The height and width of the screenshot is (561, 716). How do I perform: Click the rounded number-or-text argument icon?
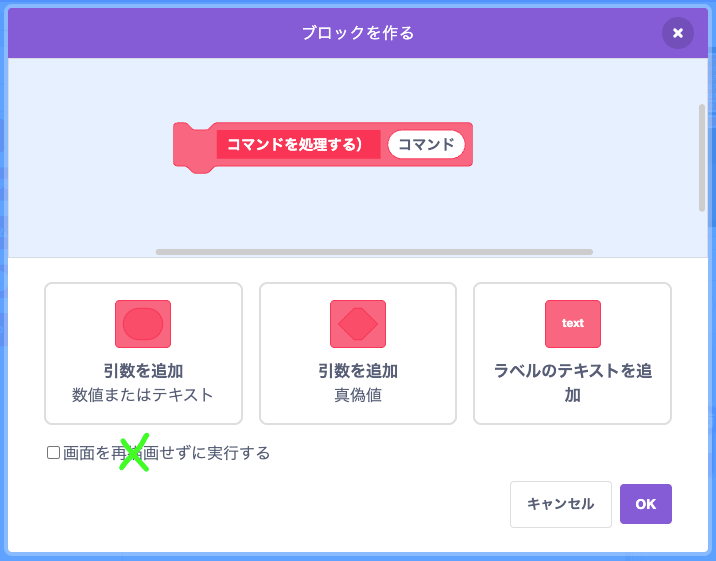tap(143, 324)
